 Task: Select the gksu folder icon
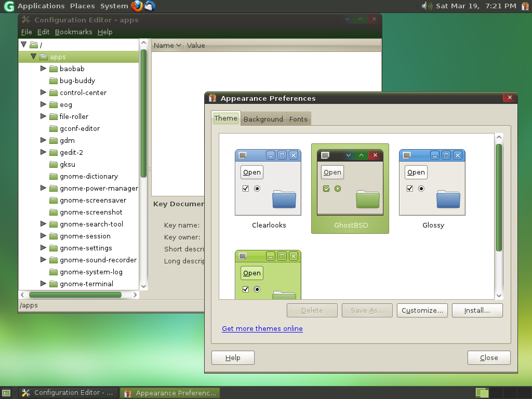point(54,165)
